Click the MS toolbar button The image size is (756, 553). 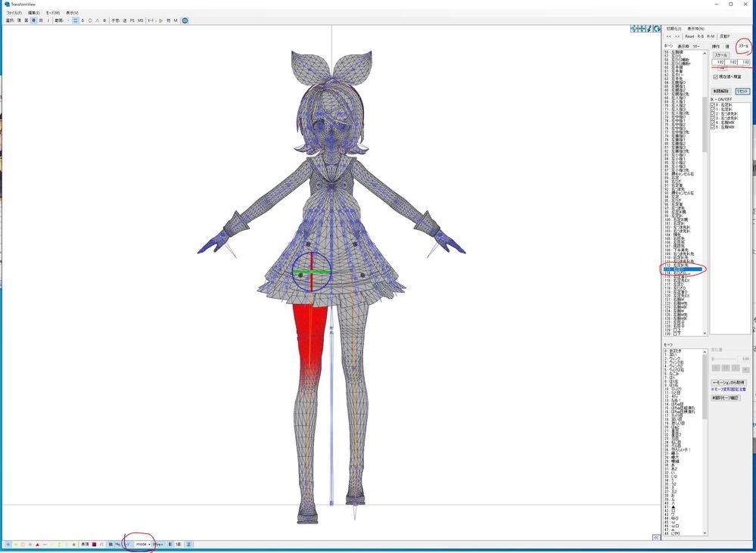click(x=140, y=20)
